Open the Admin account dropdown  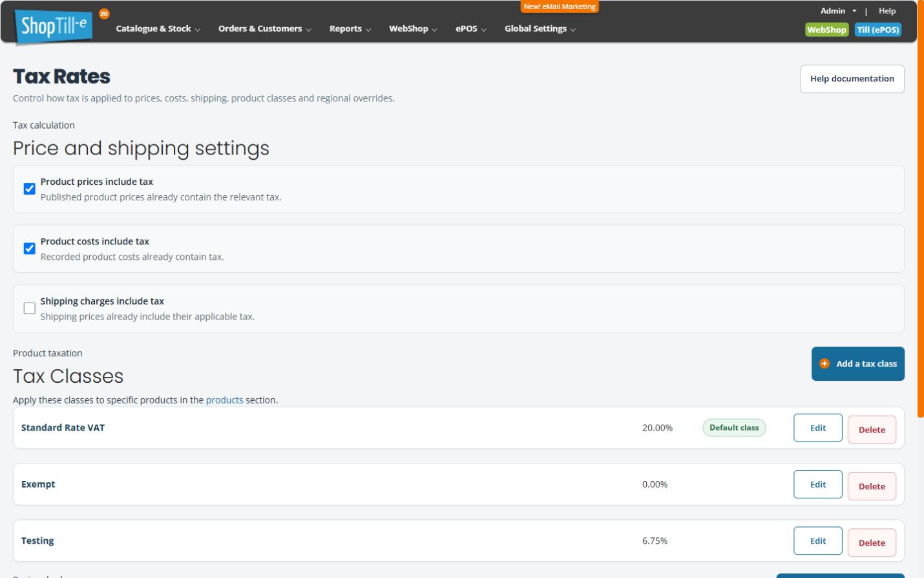click(838, 11)
